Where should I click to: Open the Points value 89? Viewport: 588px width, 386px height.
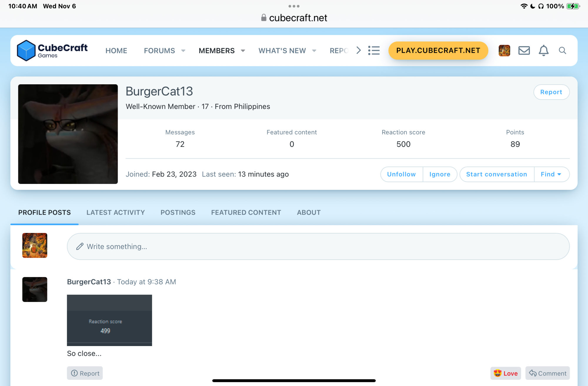pyautogui.click(x=515, y=144)
